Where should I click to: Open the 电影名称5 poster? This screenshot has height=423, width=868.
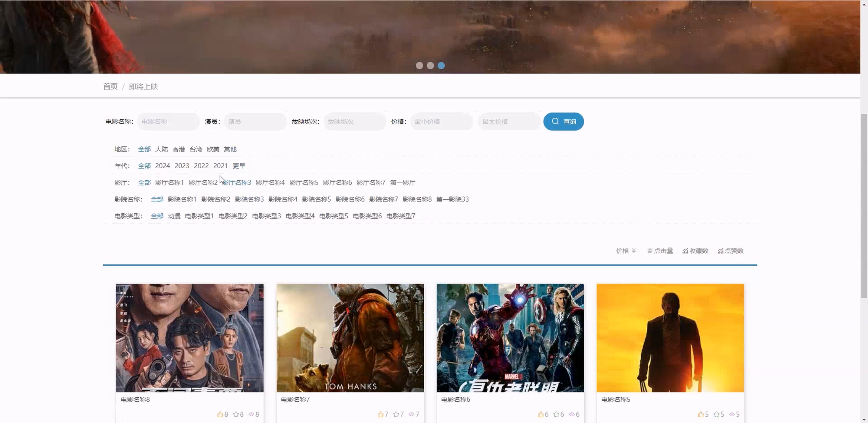click(670, 338)
